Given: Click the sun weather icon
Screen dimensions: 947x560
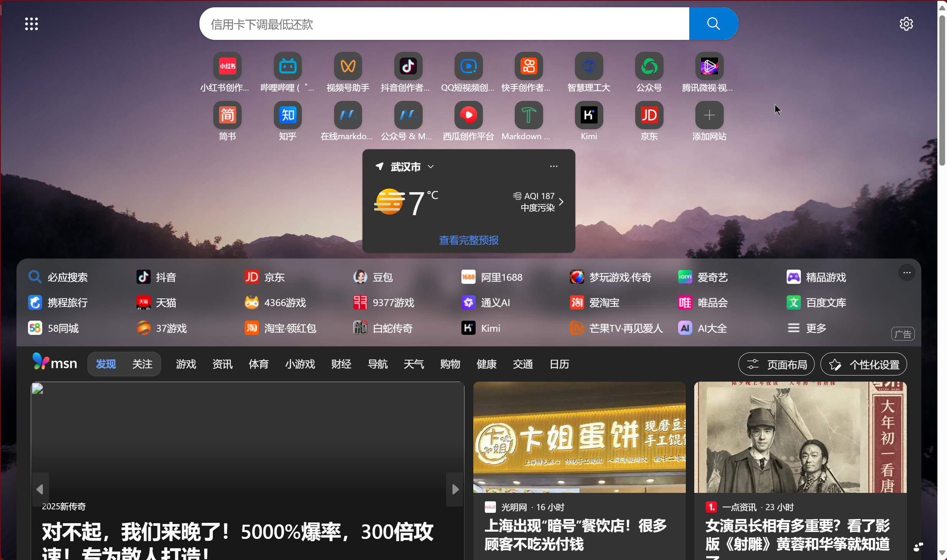Looking at the screenshot, I should pos(389,201).
